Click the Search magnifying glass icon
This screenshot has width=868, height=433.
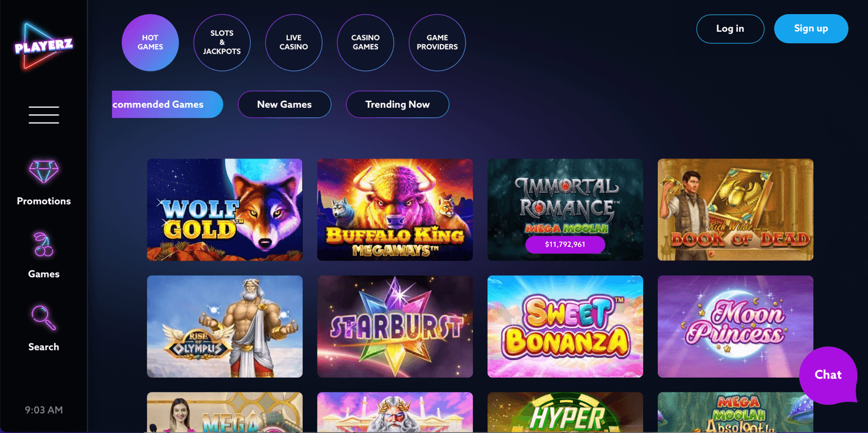click(x=44, y=318)
